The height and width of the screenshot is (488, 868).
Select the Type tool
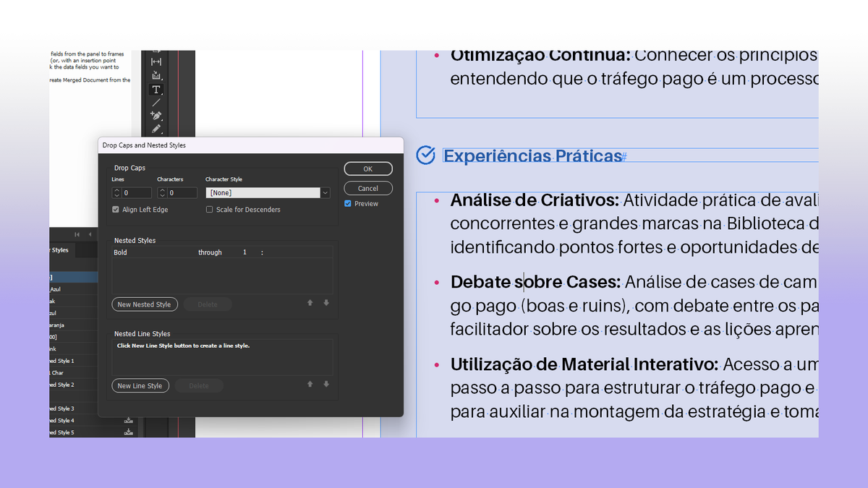pos(156,89)
